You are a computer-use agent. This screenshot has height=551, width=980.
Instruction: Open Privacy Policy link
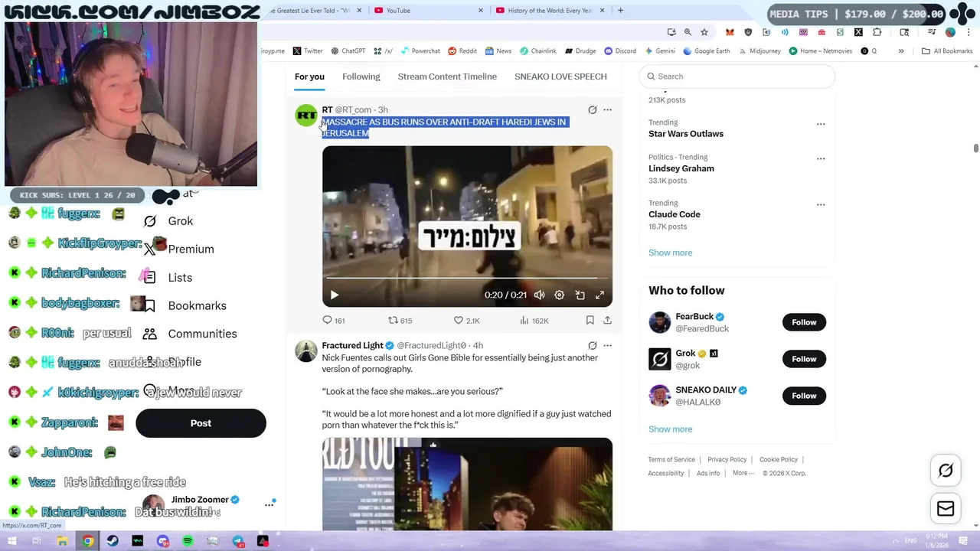[727, 459]
